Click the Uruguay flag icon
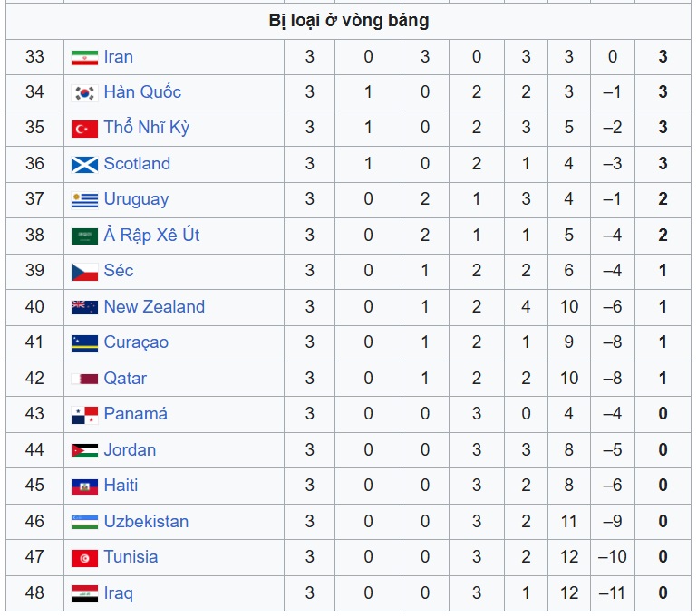The height and width of the screenshot is (616, 697). tap(84, 200)
